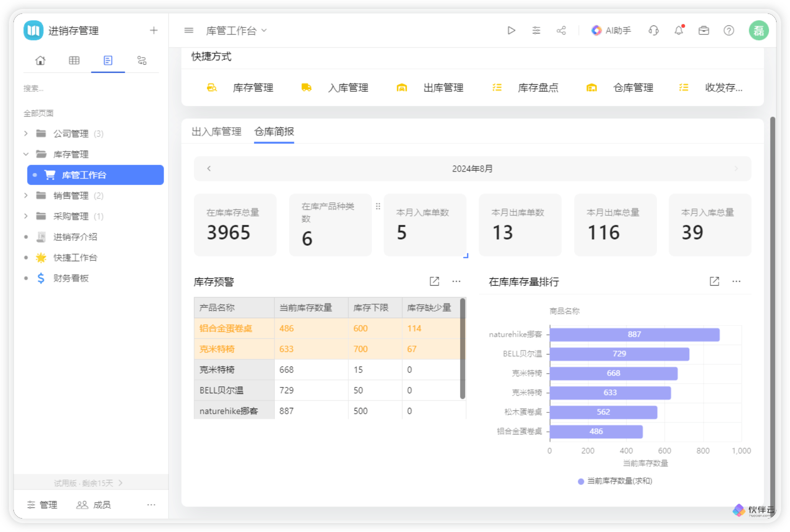The height and width of the screenshot is (532, 790).
Task: Click the 在库库存总量 3965 card
Action: click(235, 225)
